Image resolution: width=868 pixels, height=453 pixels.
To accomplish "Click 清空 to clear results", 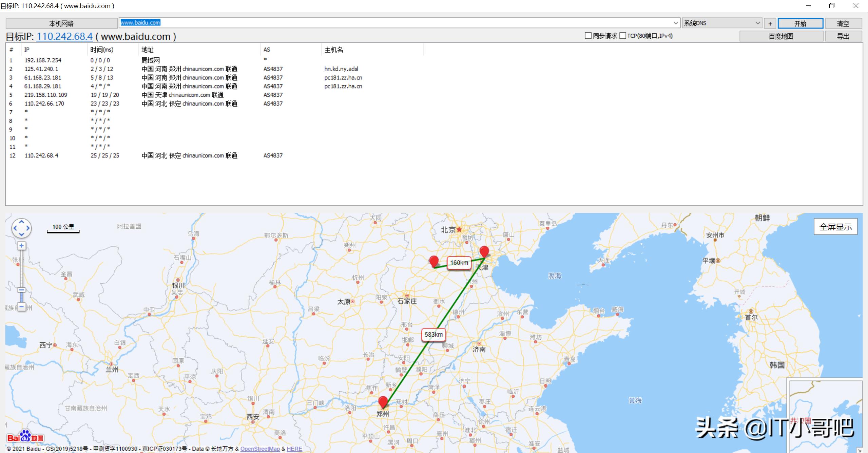I will pos(844,23).
